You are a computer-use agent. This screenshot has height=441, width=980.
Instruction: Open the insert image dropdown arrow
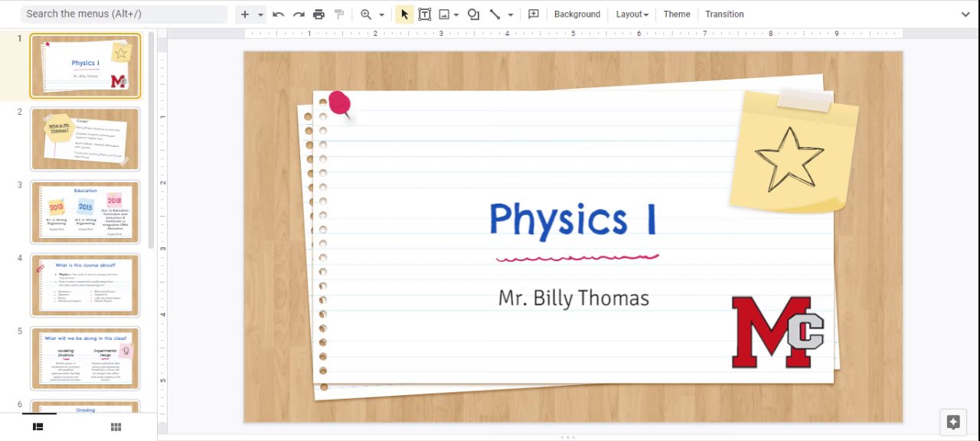coord(456,15)
